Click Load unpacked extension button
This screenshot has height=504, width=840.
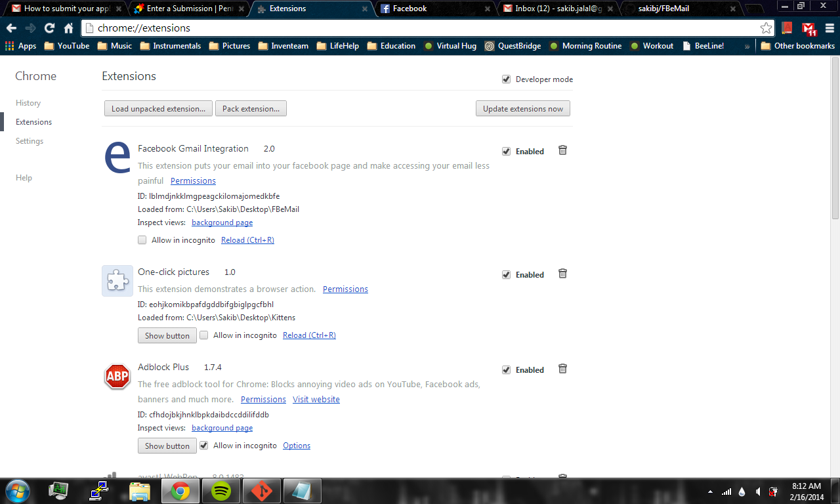(x=158, y=108)
